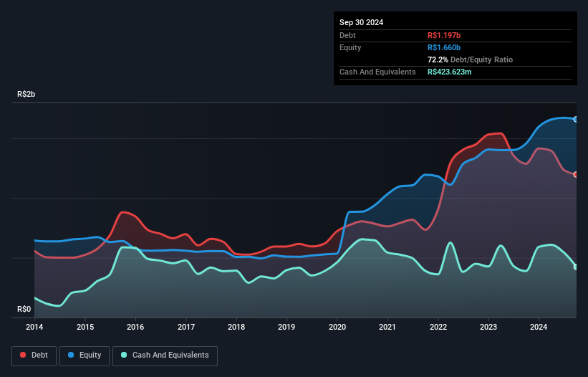Toggle the Cash And Equivalents legend button
This screenshot has height=377, width=588.
pyautogui.click(x=165, y=355)
